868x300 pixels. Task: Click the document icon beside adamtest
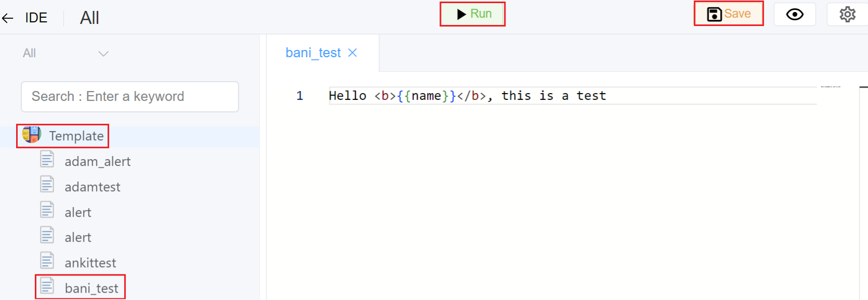(x=47, y=185)
